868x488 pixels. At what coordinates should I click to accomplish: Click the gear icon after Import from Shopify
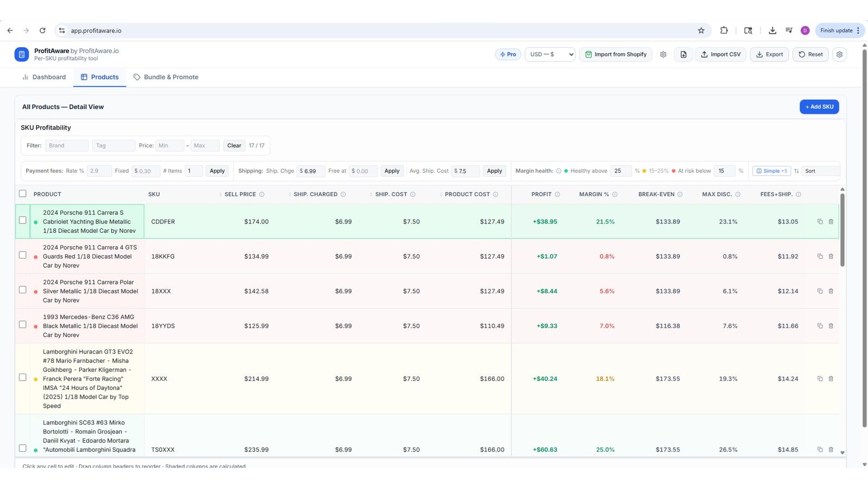coord(663,54)
